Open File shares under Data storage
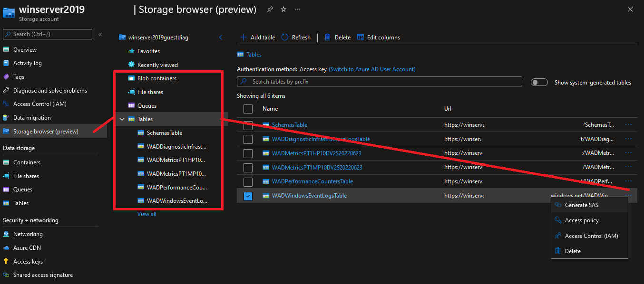Image resolution: width=644 pixels, height=284 pixels. 26,176
